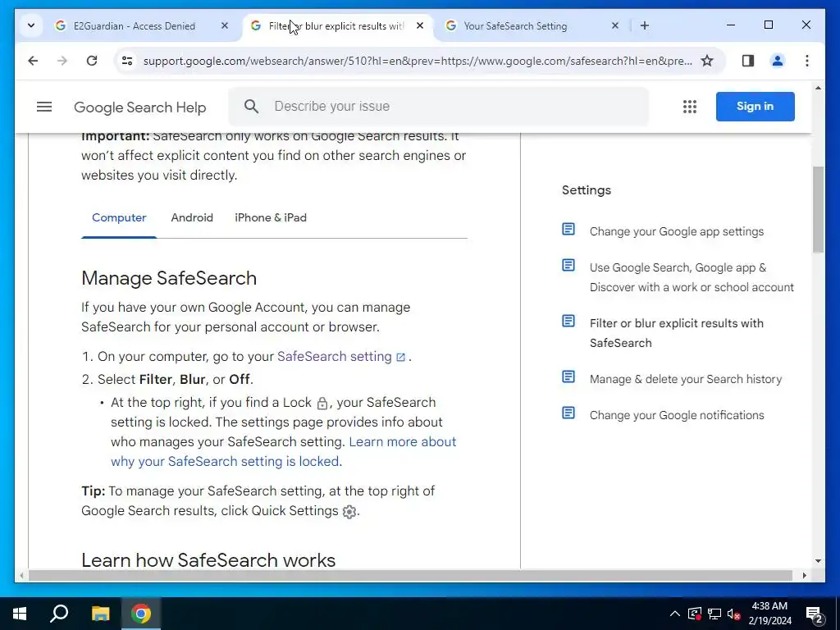Click the Settings sidebar heading

pos(586,190)
